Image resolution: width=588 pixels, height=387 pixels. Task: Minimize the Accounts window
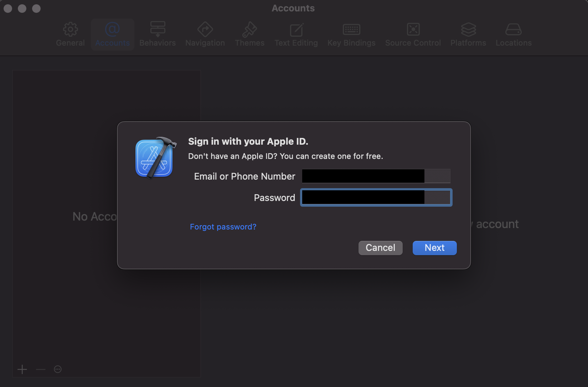pyautogui.click(x=22, y=8)
